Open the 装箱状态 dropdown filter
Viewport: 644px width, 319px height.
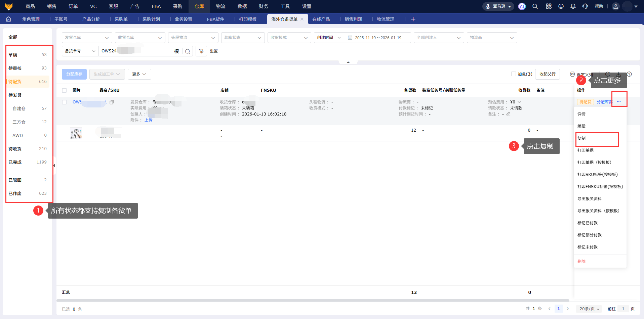(242, 38)
